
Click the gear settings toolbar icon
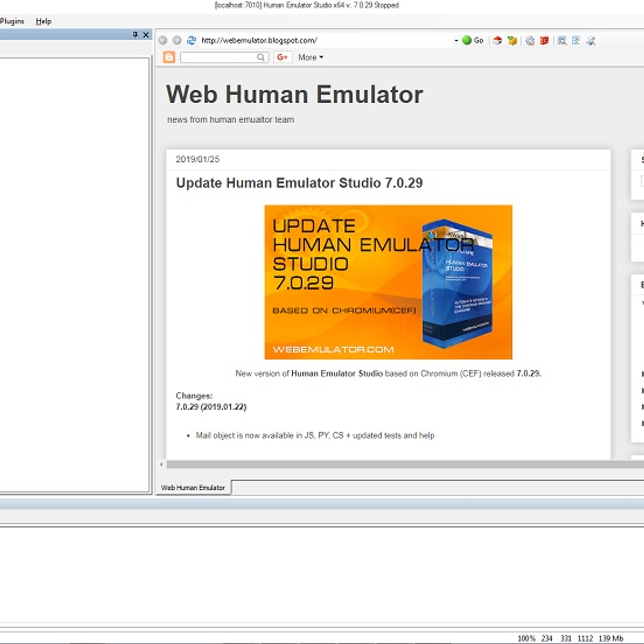(x=530, y=40)
